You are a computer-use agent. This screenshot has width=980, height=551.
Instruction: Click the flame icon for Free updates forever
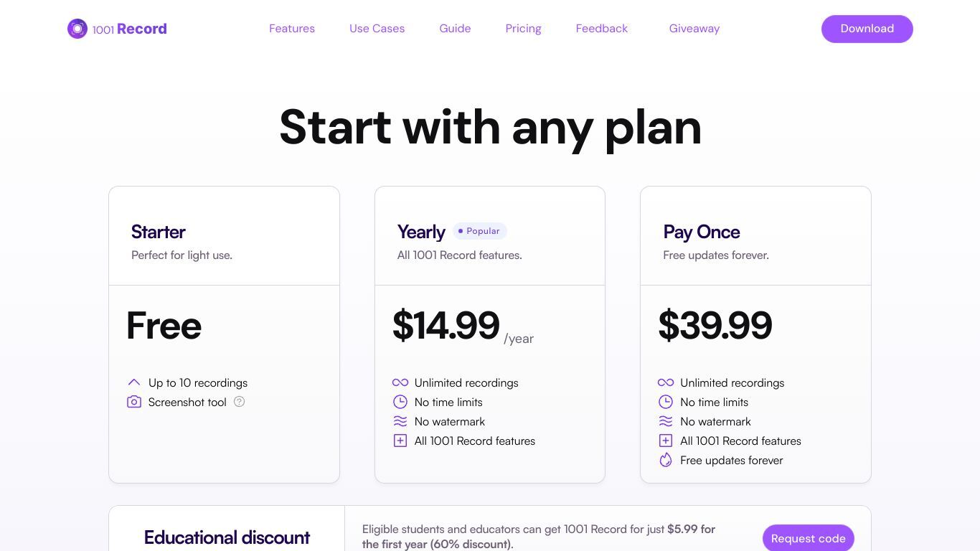(x=666, y=460)
